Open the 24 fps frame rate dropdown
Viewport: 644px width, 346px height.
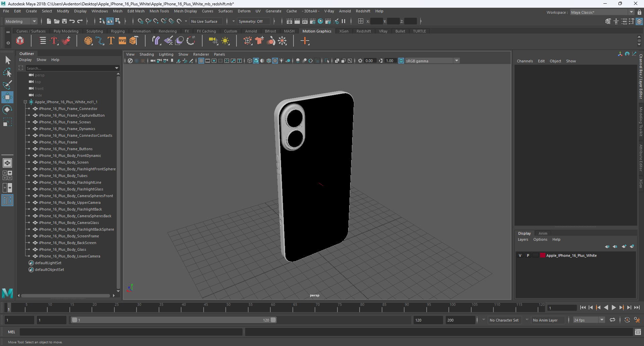[x=589, y=320]
